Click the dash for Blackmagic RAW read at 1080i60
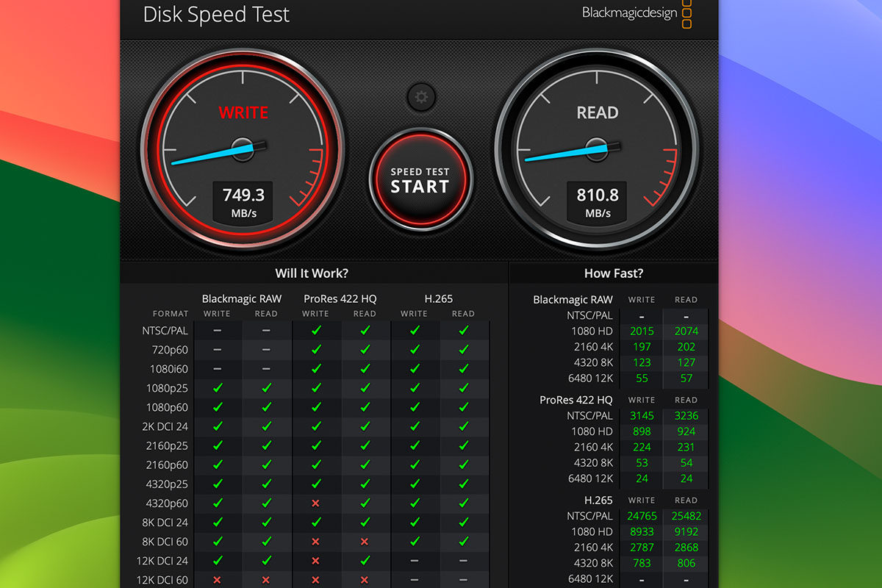Viewport: 882px width, 588px height. (x=266, y=369)
